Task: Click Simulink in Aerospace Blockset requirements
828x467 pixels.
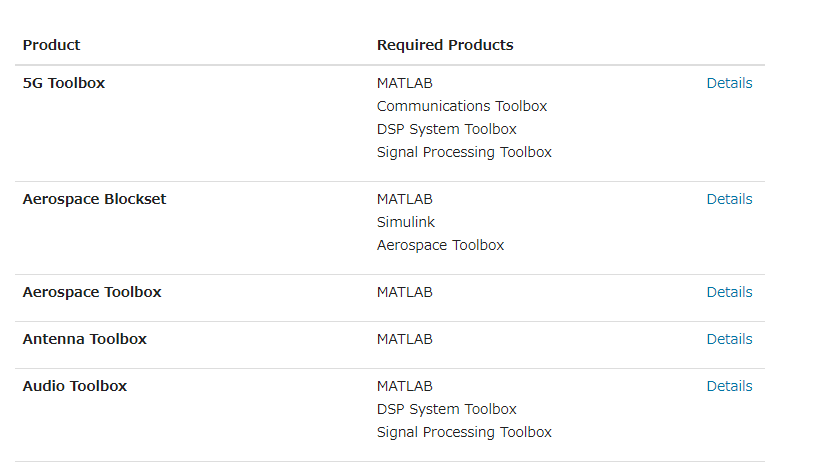Action: pyautogui.click(x=406, y=222)
